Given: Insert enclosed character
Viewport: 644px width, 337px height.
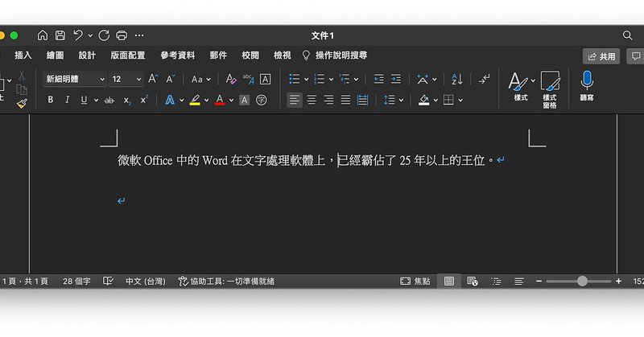Looking at the screenshot, I should pos(261,101).
